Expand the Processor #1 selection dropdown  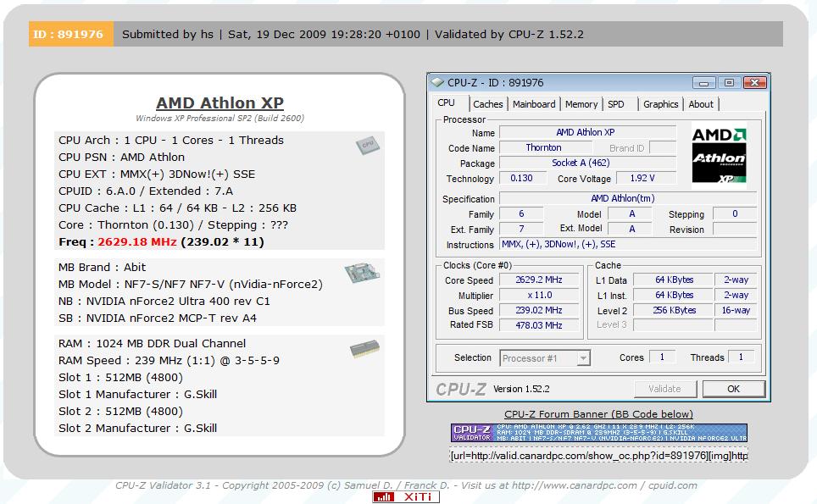584,358
